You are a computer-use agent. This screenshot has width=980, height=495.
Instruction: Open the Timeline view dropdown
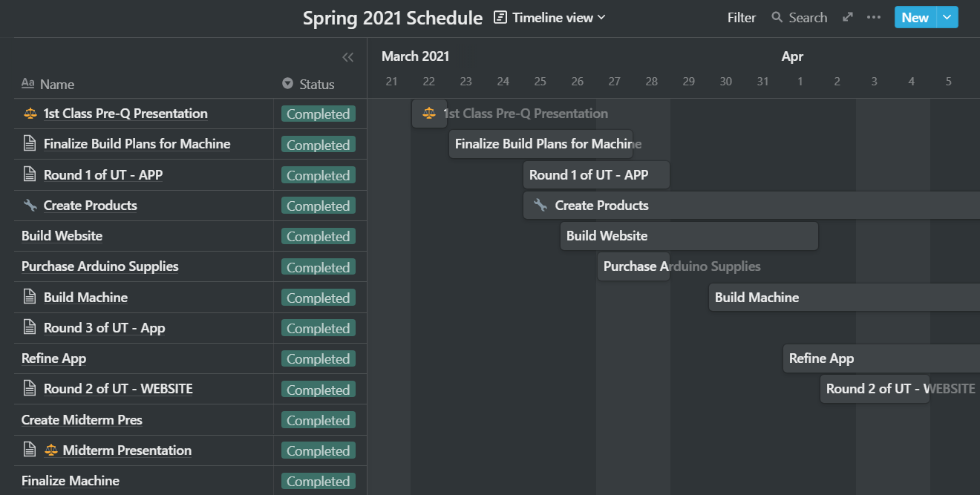[x=550, y=17]
